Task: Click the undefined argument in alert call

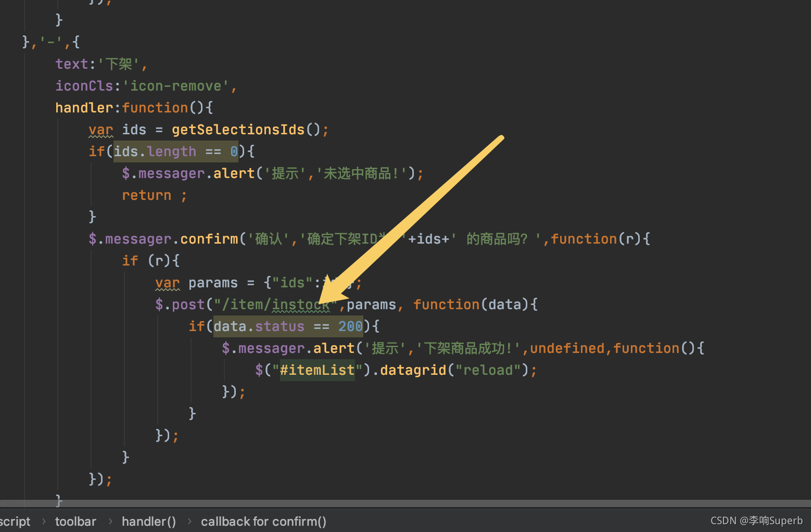Action: click(567, 348)
